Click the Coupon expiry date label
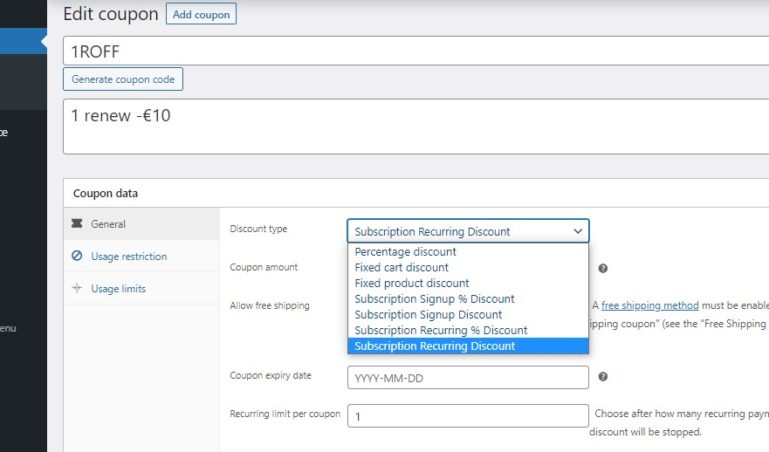Screen dimensions: 769x452 tap(270, 375)
